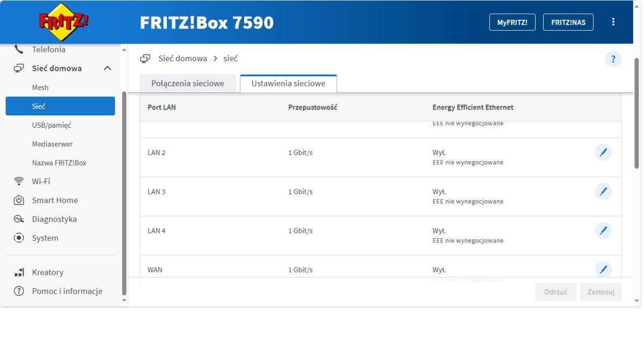The width and height of the screenshot is (644, 343).
Task: Select Ustawienia sieciowe tab
Action: [x=288, y=83]
